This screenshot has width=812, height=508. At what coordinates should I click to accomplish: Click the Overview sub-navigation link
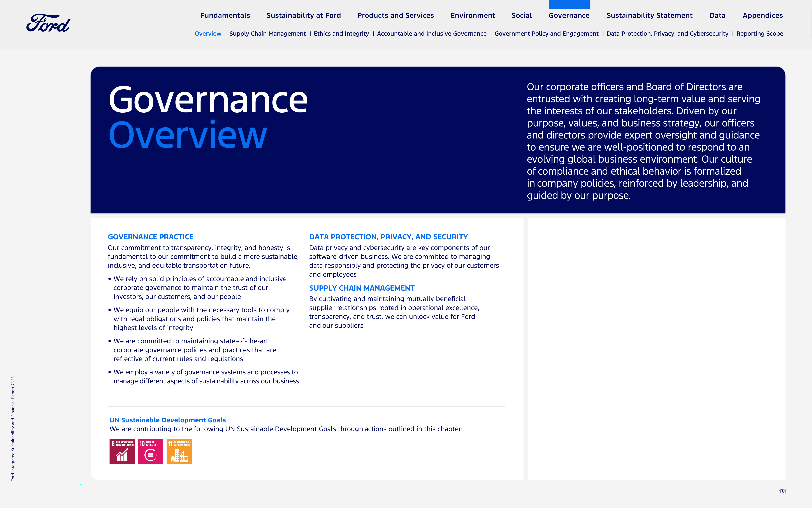point(208,34)
